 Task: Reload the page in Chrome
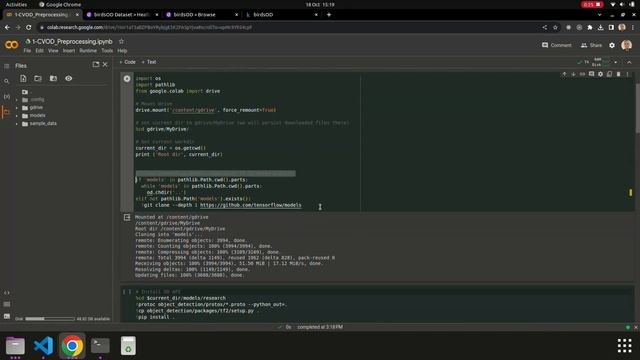[29, 27]
